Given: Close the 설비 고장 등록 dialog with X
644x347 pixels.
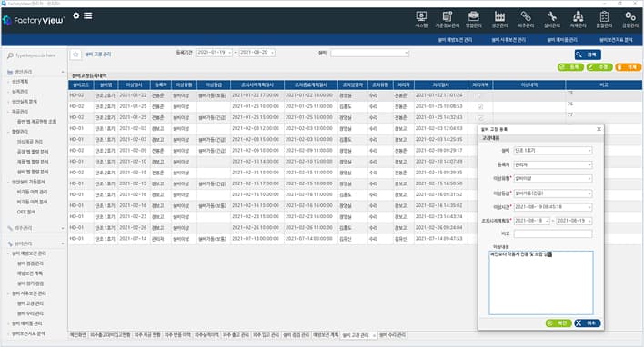Looking at the screenshot, I should [599, 129].
